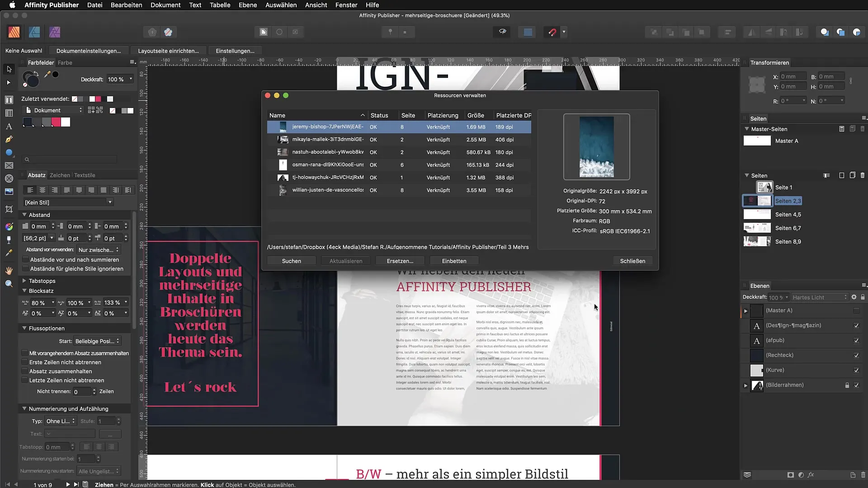Delete page with Seiten trash icon
This screenshot has width=868, height=488.
coord(863,175)
